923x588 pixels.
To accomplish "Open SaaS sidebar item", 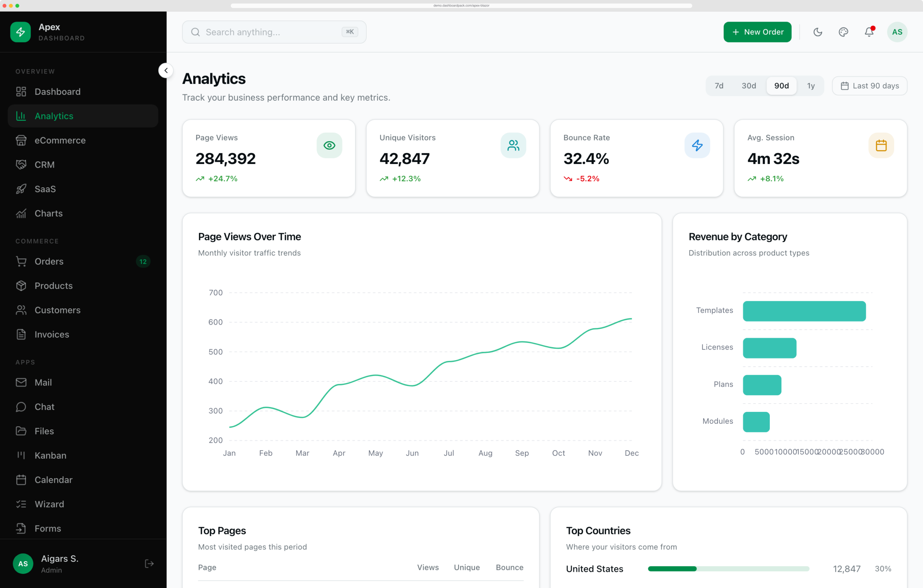I will tap(83, 189).
